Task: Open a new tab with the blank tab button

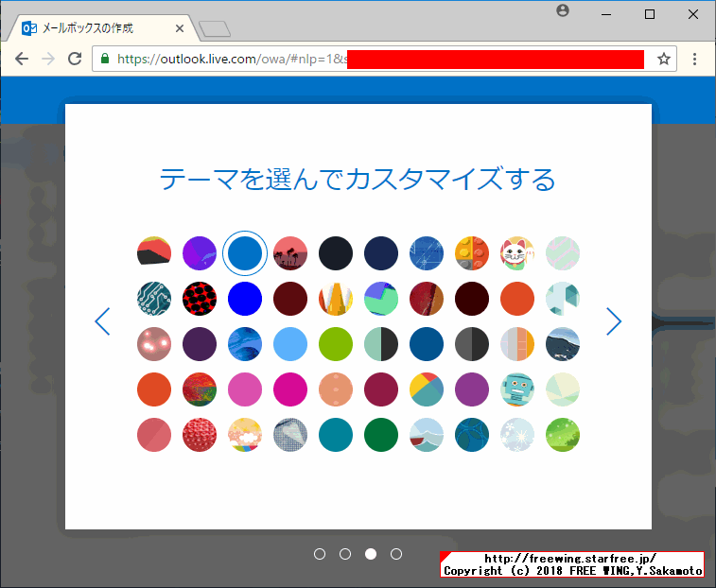Action: click(215, 28)
